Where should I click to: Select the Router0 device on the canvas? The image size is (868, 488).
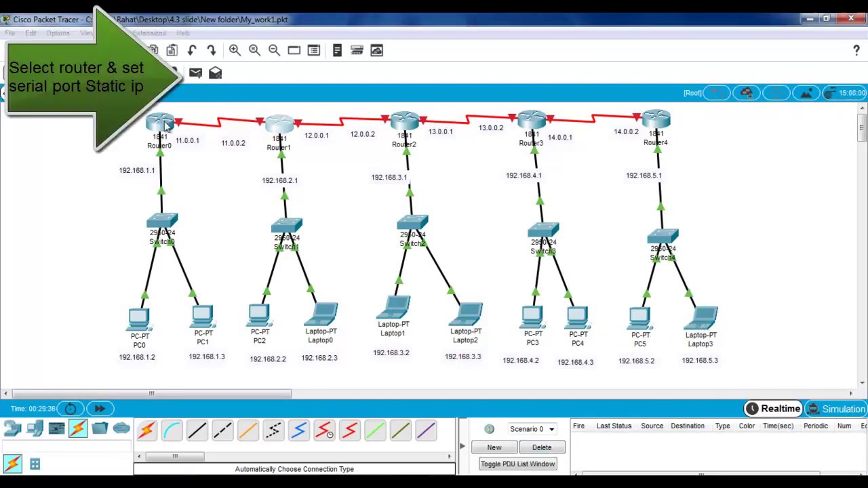click(160, 124)
